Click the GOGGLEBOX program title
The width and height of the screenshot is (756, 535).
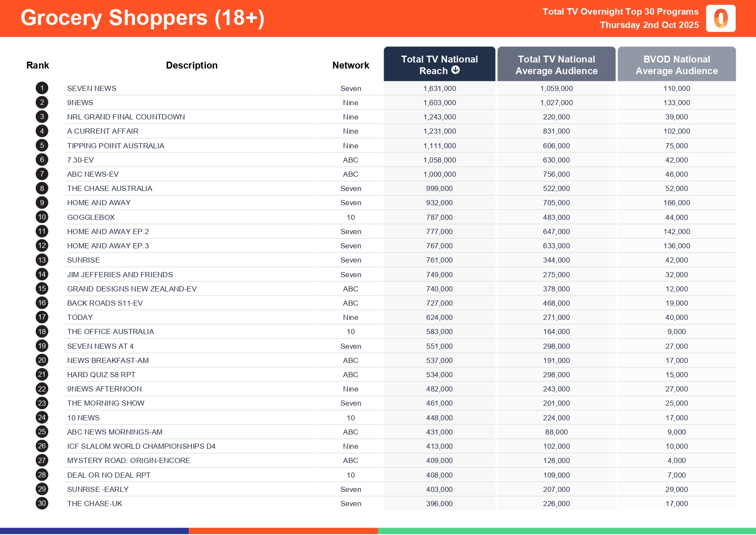point(91,217)
